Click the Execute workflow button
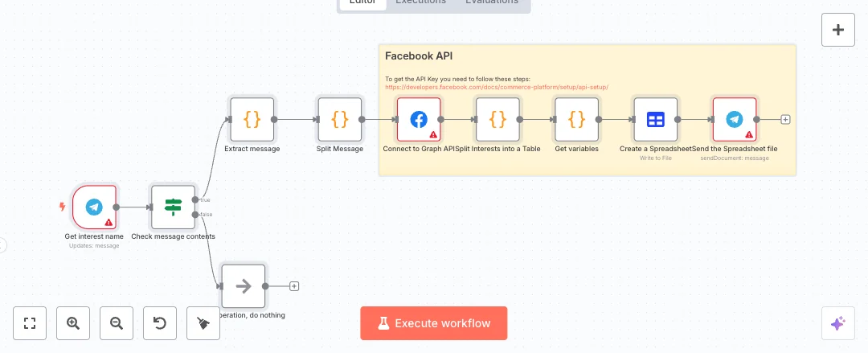This screenshot has height=353, width=868. coord(434,323)
